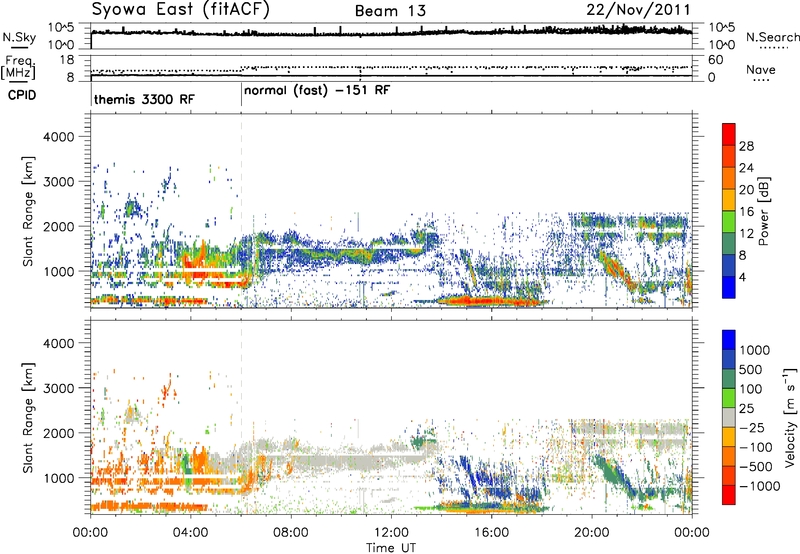Viewport: 800px width, 554px height.
Task: Pick the red top segment of power colorbar
Action: 729,135
